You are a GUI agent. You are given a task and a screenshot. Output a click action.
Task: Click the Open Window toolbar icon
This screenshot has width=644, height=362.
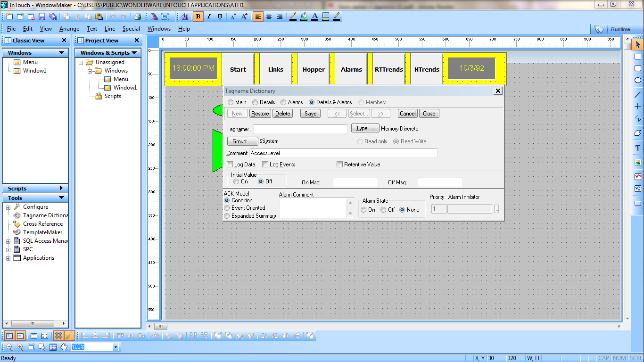(20, 16)
